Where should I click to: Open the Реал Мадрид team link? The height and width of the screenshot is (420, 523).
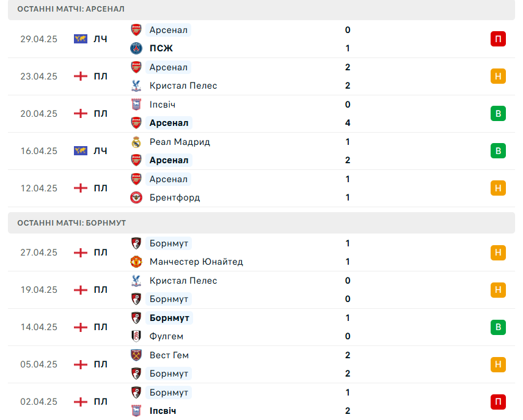180,142
